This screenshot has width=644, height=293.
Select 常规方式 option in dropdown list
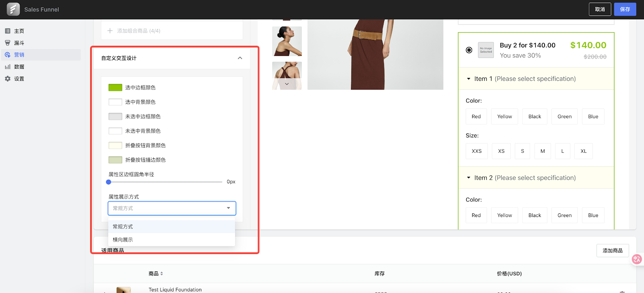pyautogui.click(x=171, y=227)
